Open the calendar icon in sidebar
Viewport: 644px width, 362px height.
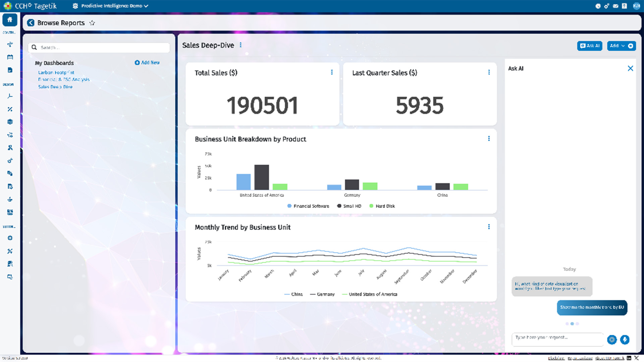coord(10,57)
